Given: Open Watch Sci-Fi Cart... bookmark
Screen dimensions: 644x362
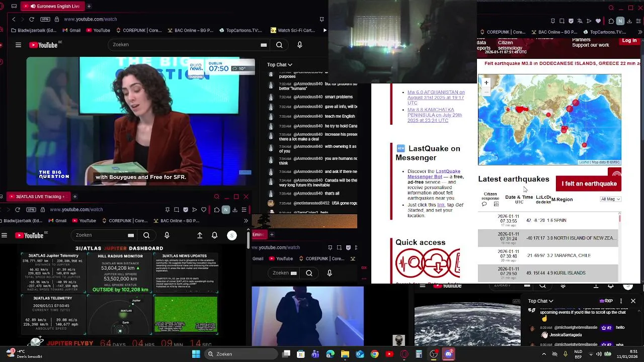Looking at the screenshot, I should click(x=292, y=30).
